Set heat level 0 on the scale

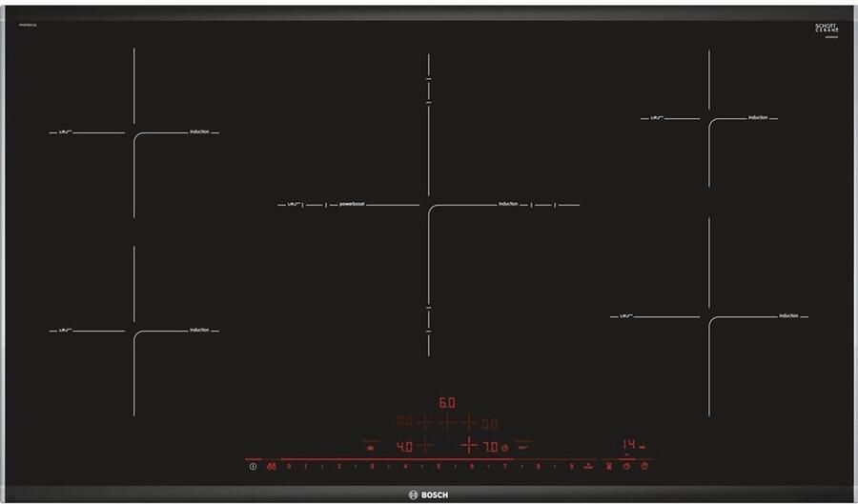[289, 466]
